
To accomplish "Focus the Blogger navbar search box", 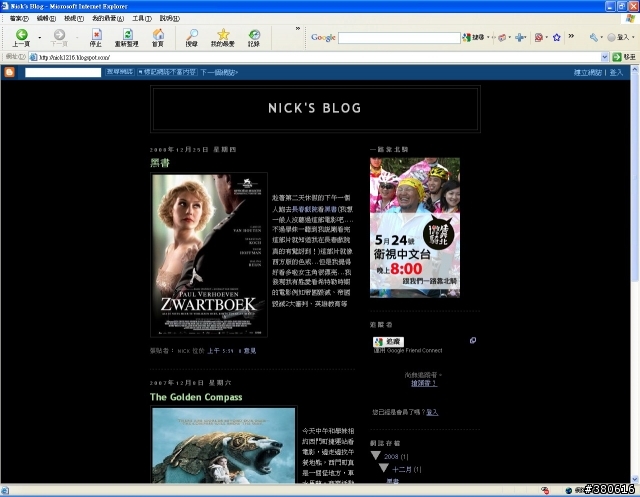I will pos(63,73).
